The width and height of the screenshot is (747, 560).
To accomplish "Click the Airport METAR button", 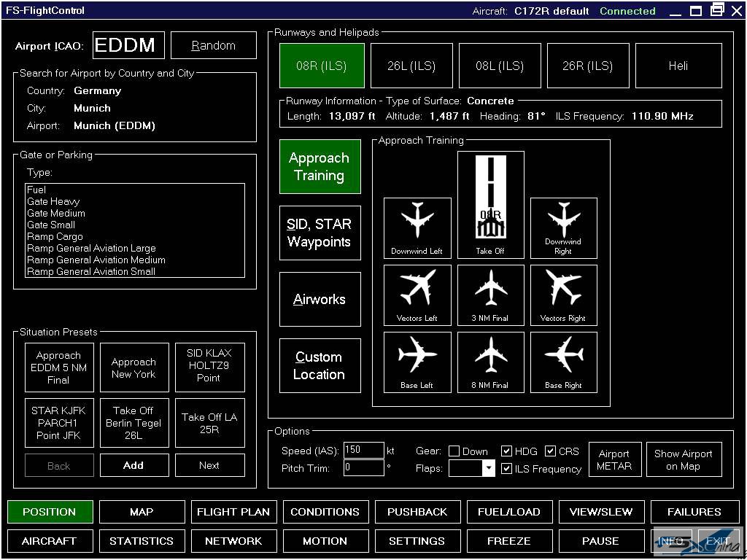I will tap(614, 459).
